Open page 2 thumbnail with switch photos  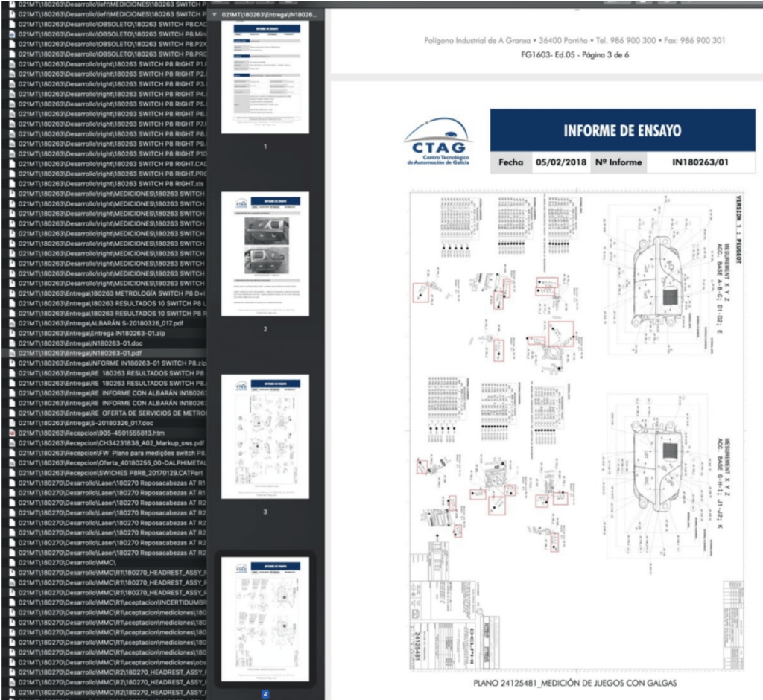pos(265,254)
